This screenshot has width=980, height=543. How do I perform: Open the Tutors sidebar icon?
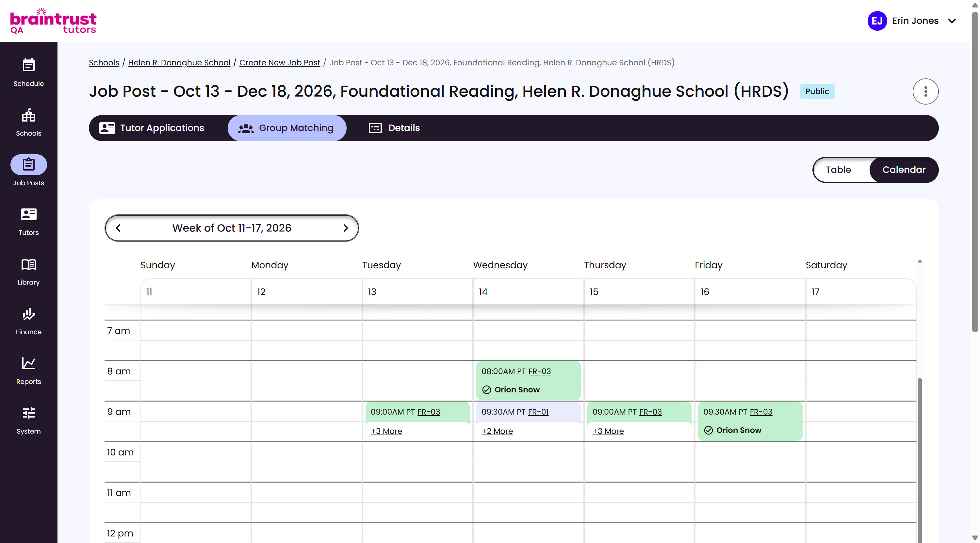tap(28, 214)
